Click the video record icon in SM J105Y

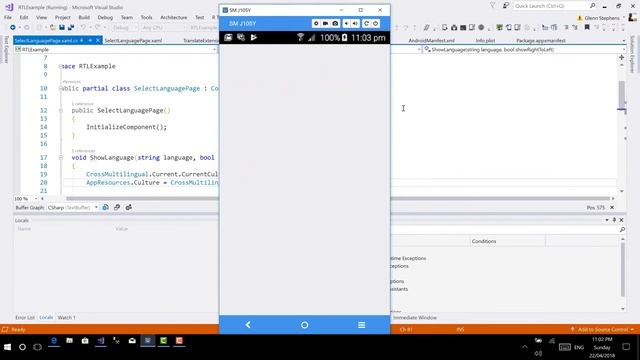pos(325,24)
